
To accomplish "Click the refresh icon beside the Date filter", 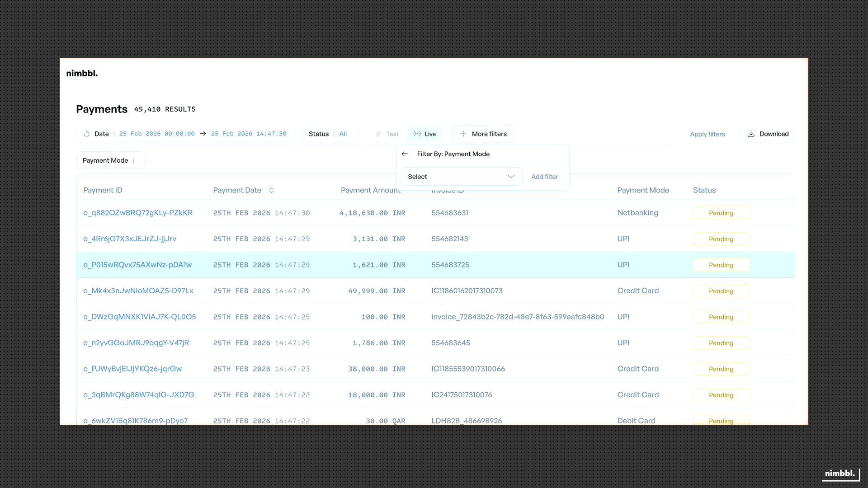I will click(86, 134).
